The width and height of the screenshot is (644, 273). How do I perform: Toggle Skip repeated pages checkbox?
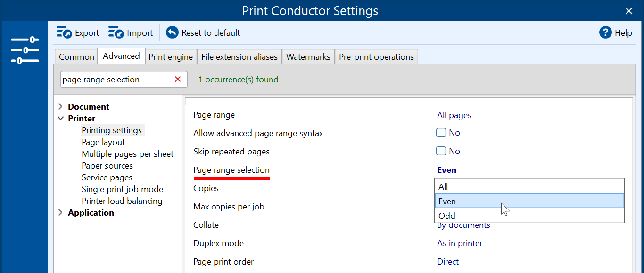point(441,151)
